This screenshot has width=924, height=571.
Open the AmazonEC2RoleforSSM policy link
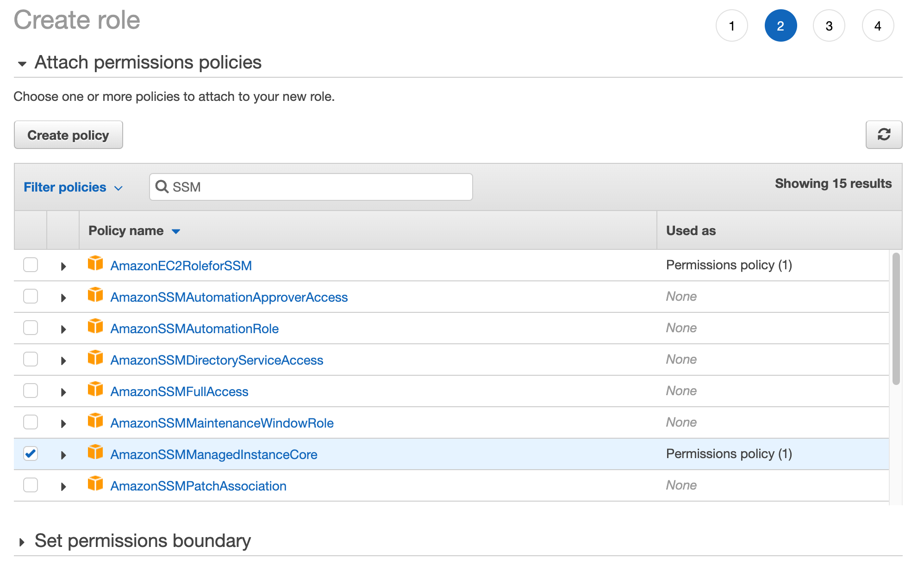181,266
